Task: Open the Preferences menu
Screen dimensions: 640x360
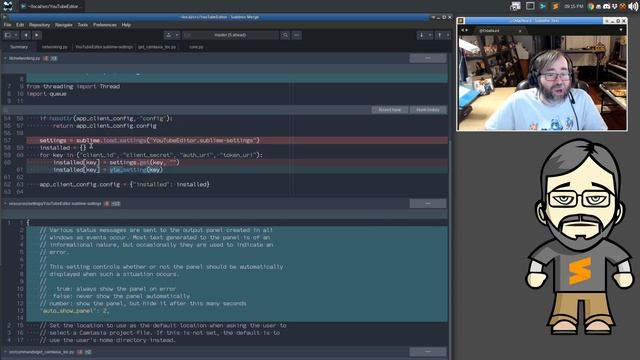Action: point(105,25)
